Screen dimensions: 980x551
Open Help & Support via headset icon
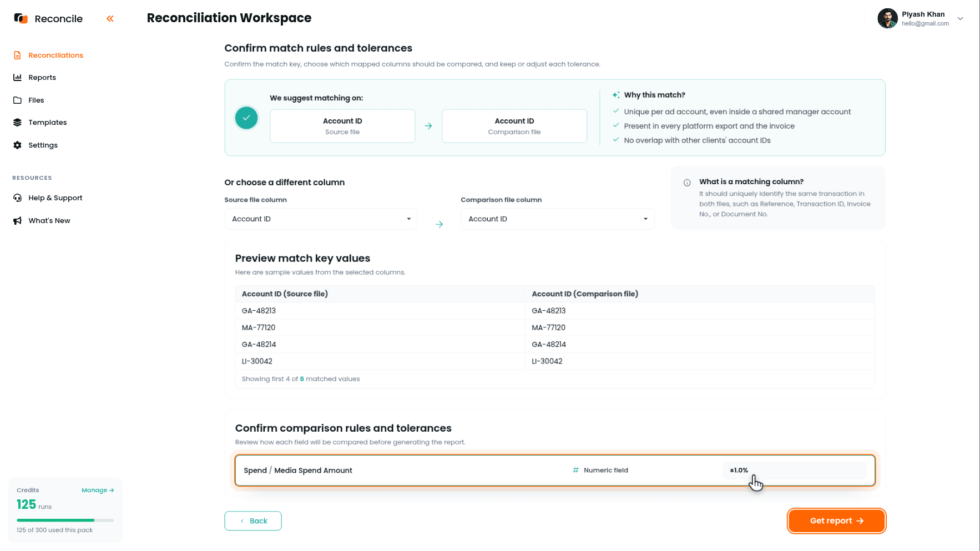point(17,198)
